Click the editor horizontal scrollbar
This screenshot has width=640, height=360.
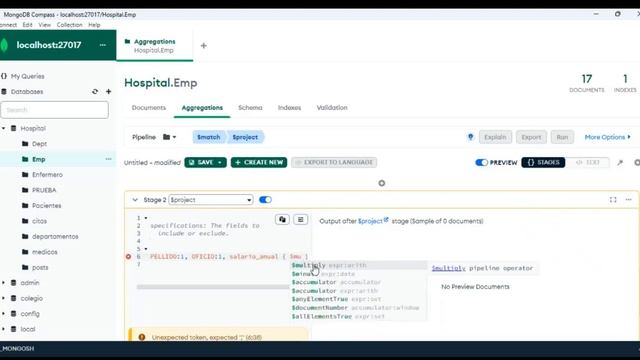(212, 287)
